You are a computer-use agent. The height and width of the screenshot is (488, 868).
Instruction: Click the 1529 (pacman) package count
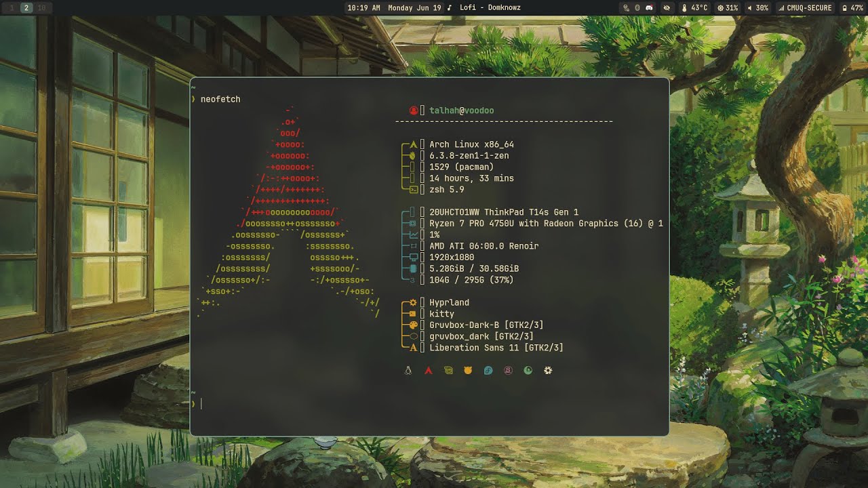point(461,167)
